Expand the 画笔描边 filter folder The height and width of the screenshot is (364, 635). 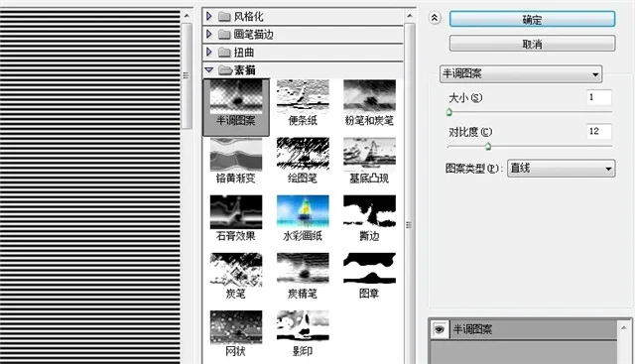point(209,34)
